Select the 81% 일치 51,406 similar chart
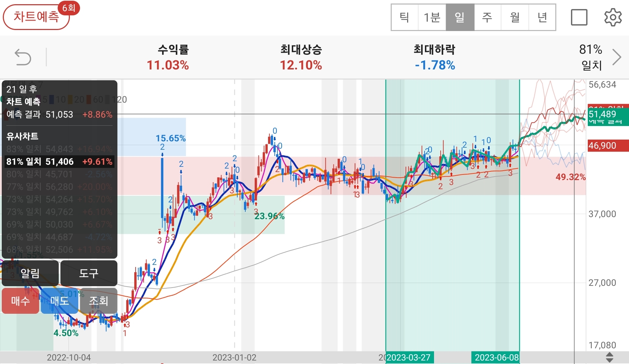Screen dimensions: 629x364 point(59,162)
